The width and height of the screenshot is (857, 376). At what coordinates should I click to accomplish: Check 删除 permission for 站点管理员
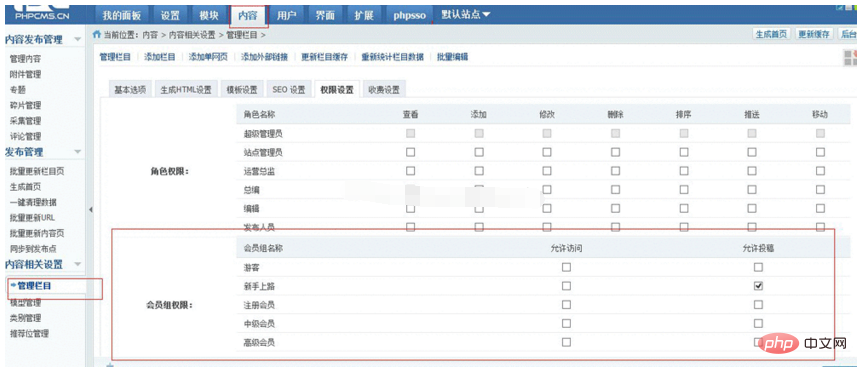pos(615,152)
